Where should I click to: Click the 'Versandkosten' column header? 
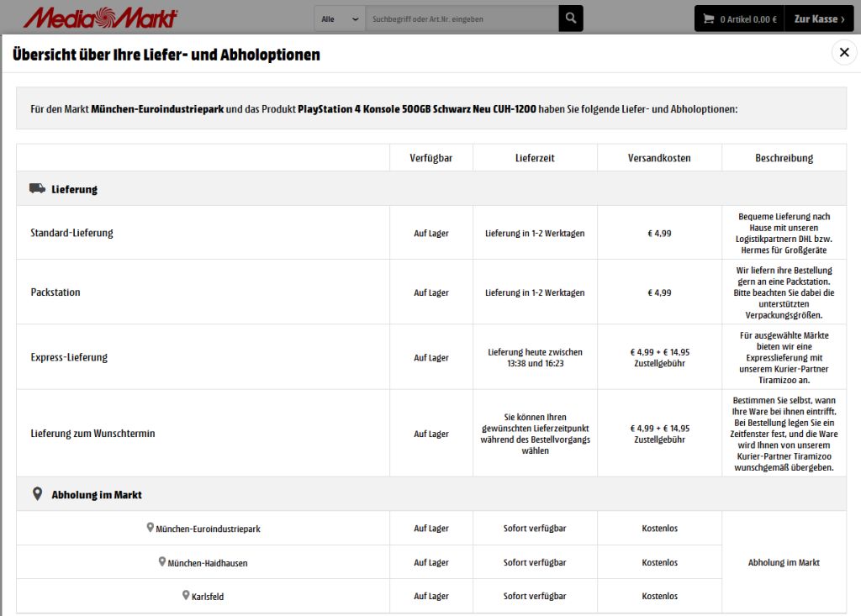click(659, 157)
